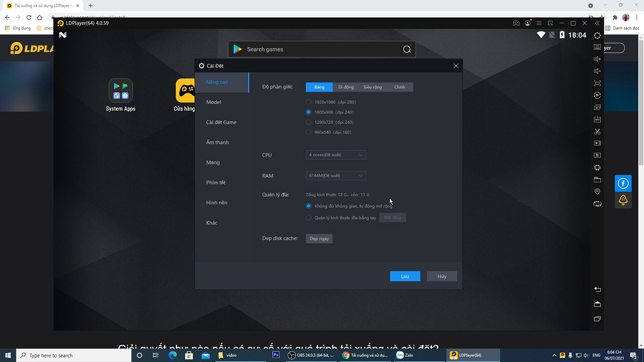
Task: Collapse the LDPlayer sidebar with double chevron
Action: [x=597, y=23]
